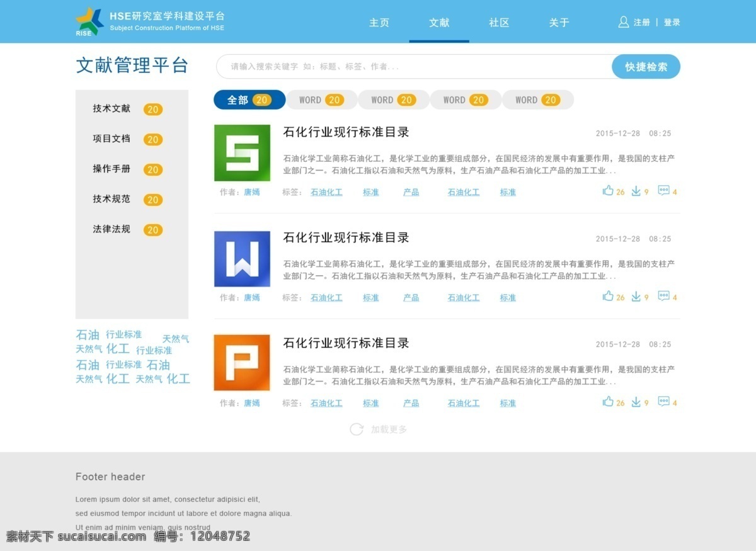This screenshot has width=756, height=551.
Task: Click the RISE star logo in header
Action: click(89, 22)
